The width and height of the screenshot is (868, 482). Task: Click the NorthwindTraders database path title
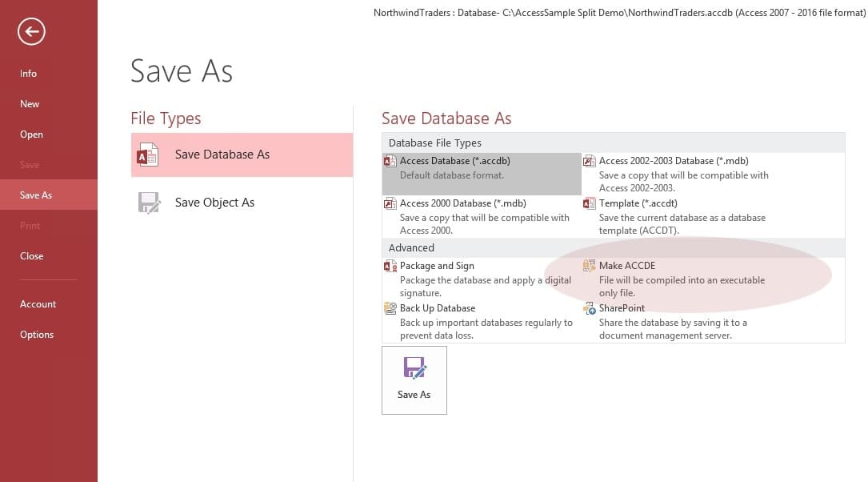tap(619, 13)
